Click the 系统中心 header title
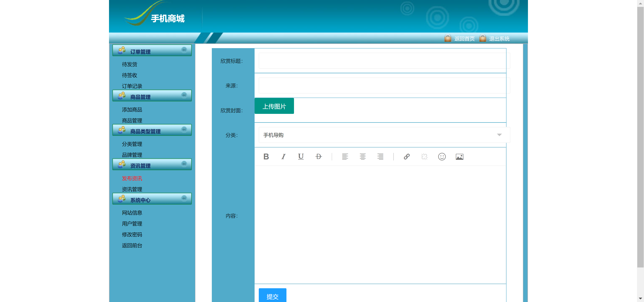This screenshot has height=302, width=644. (140, 200)
